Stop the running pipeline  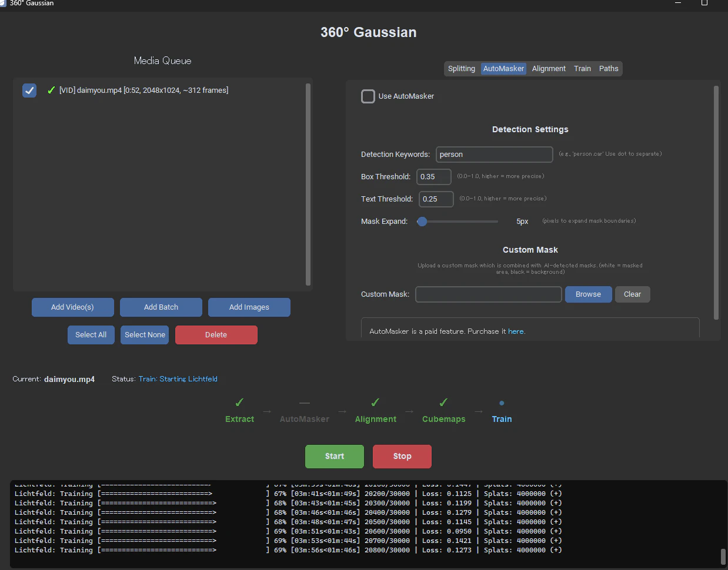(402, 457)
